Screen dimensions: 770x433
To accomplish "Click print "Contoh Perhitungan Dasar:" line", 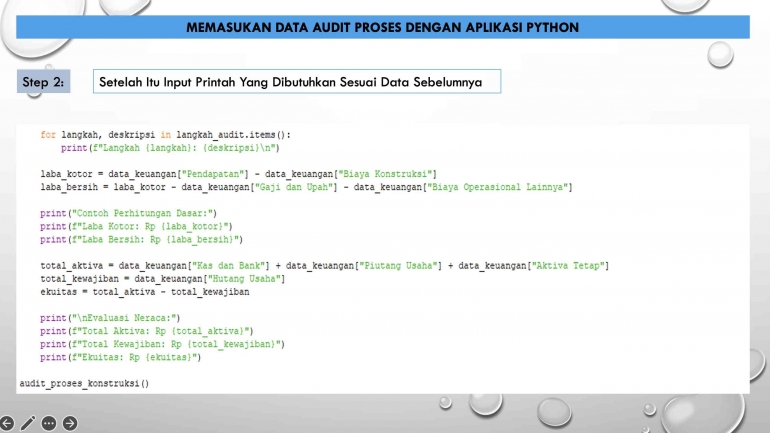I will tap(128, 213).
